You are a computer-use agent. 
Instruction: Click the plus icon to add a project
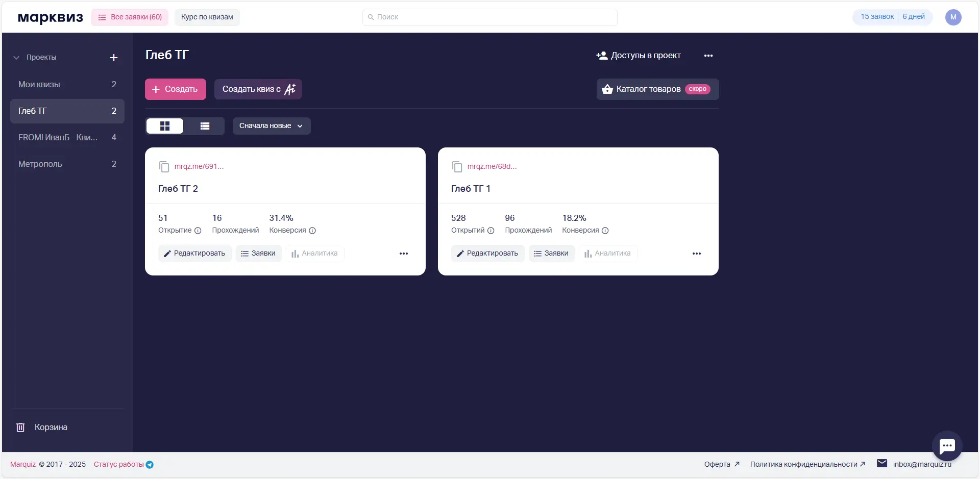point(114,58)
